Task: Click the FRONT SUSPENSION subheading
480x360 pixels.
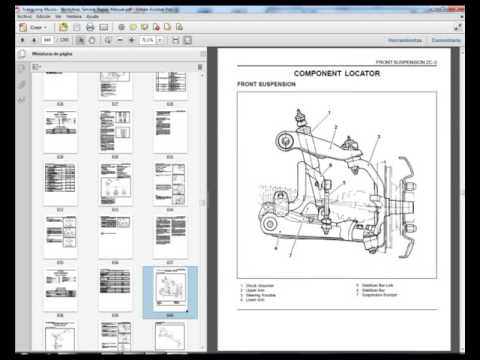Action: (x=266, y=84)
